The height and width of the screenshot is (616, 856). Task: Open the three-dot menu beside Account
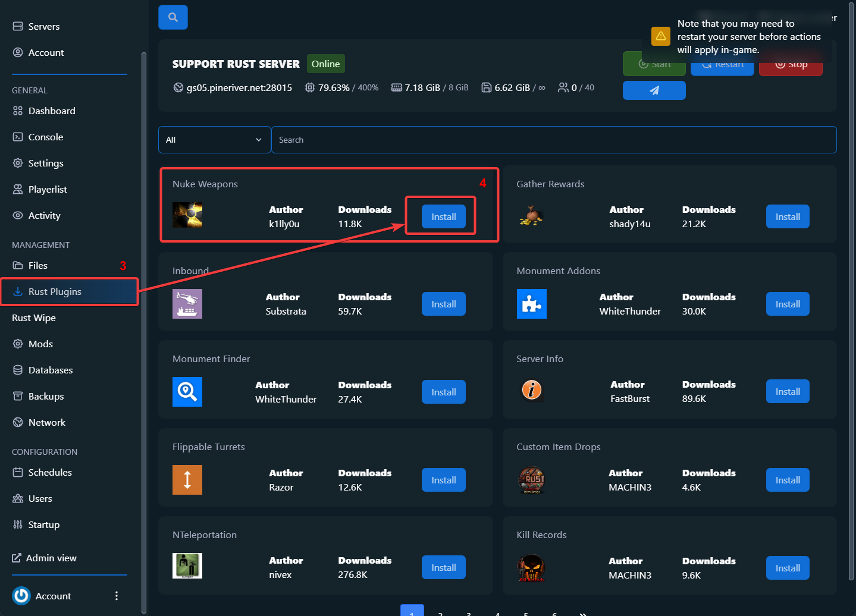(117, 596)
